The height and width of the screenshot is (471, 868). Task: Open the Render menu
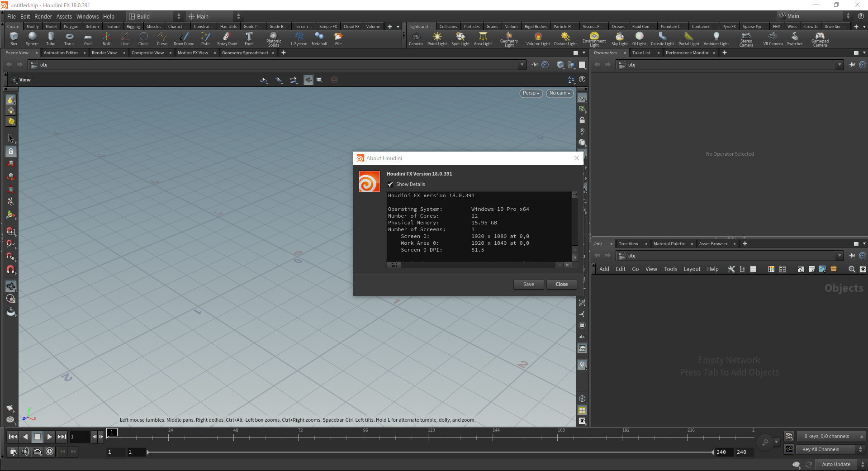pyautogui.click(x=43, y=16)
